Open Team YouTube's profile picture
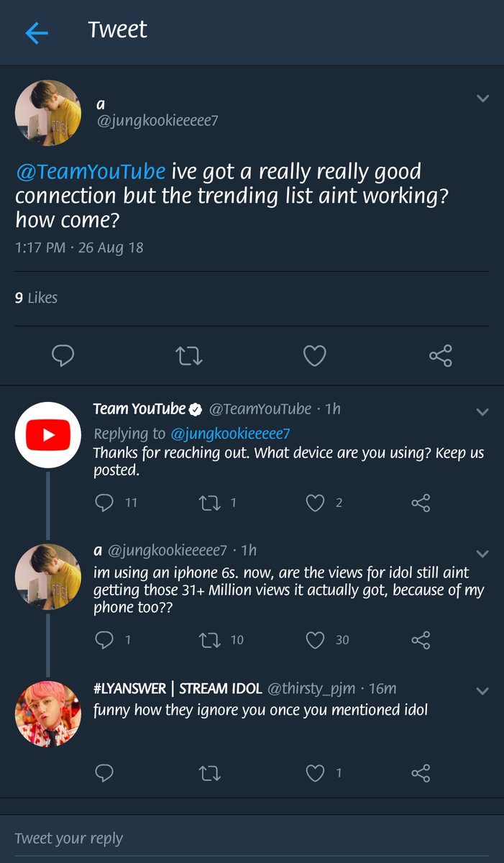 click(x=47, y=434)
